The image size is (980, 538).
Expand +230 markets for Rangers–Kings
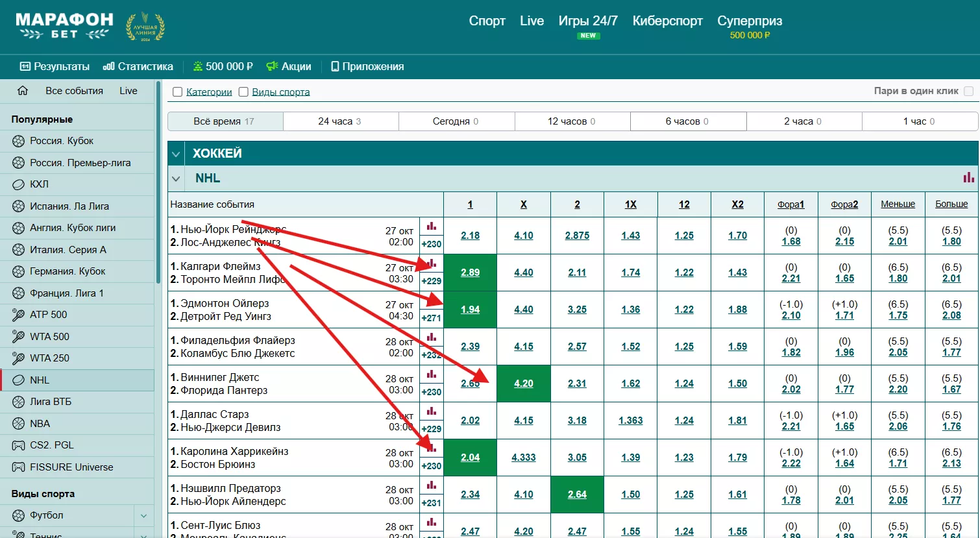click(x=432, y=244)
